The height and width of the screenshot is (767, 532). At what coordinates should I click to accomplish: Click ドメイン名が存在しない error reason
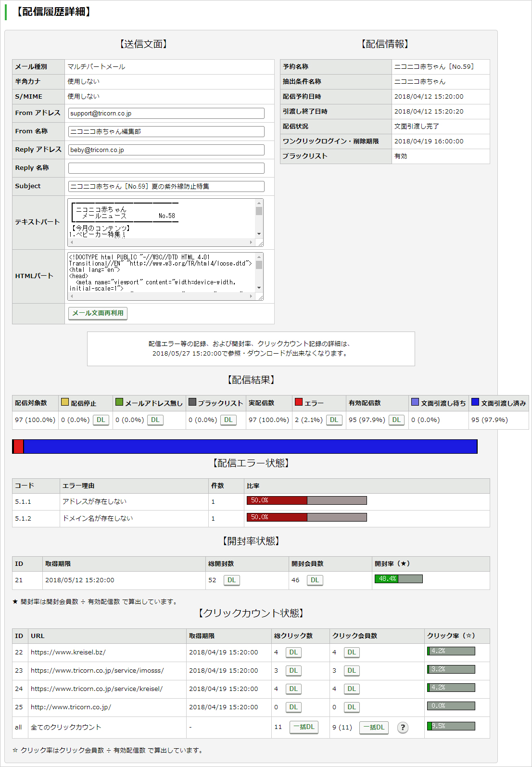pos(98,518)
